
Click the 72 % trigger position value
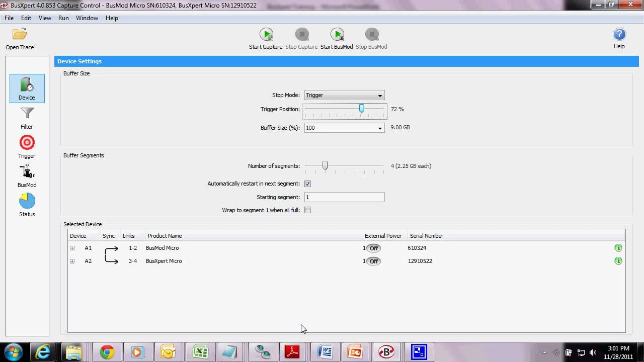click(397, 109)
